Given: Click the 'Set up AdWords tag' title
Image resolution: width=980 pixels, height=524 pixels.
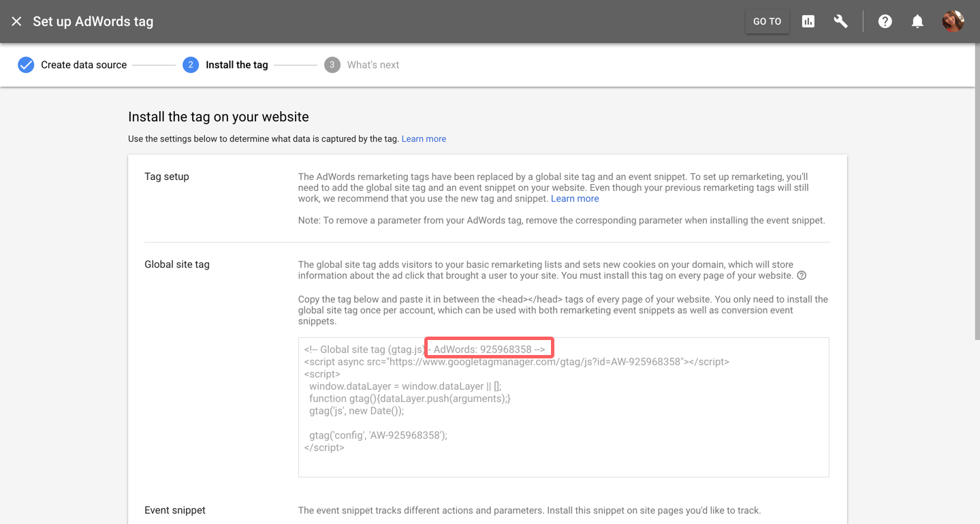Looking at the screenshot, I should [x=93, y=21].
